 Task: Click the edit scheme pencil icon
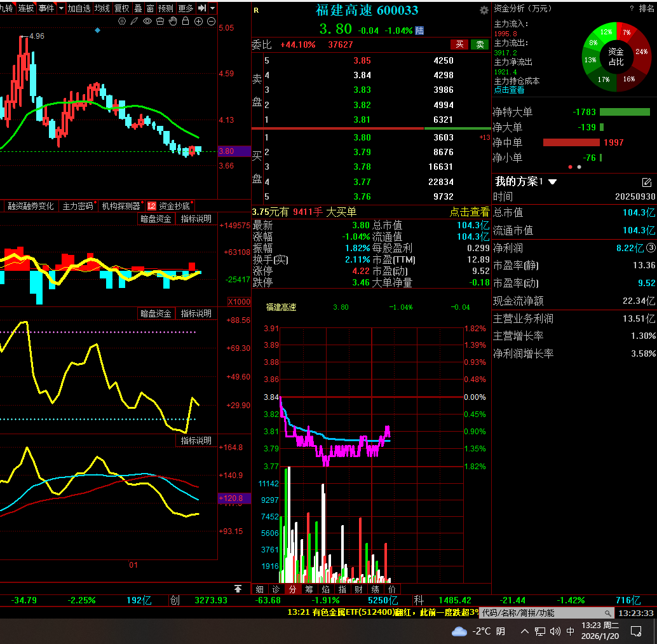(x=647, y=182)
